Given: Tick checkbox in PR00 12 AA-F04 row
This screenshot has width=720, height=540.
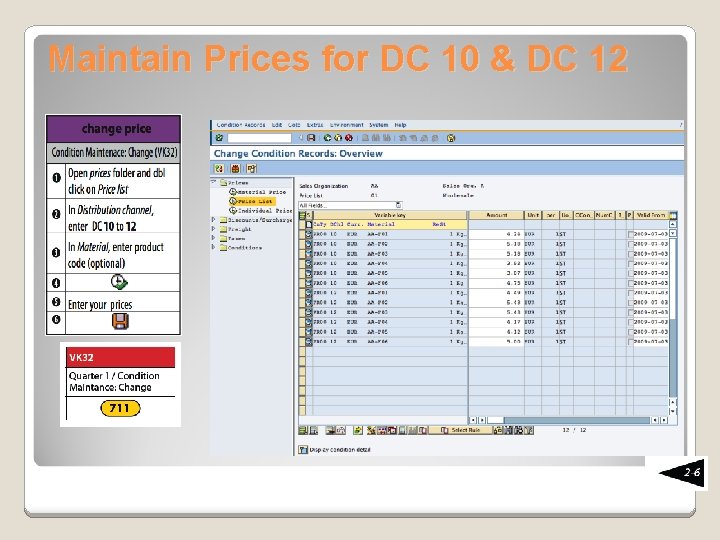Looking at the screenshot, I should (630, 322).
